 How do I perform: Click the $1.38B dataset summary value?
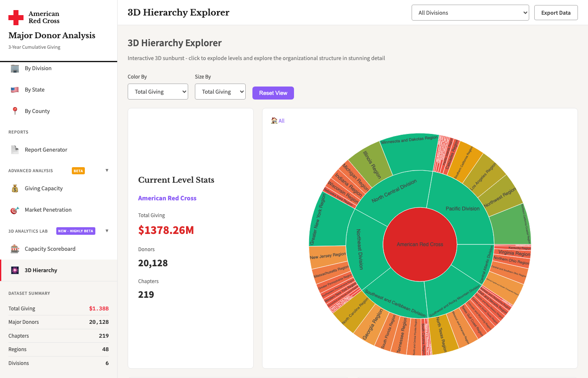(99, 309)
